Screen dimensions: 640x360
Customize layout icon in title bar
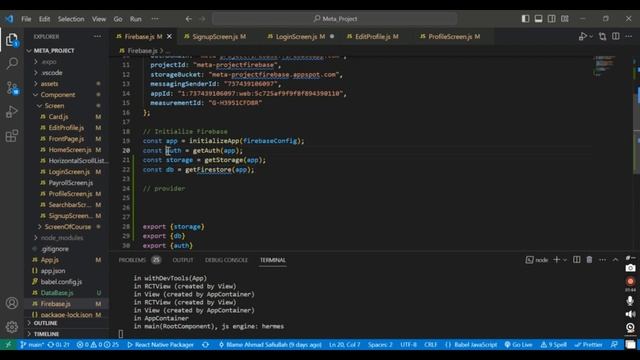click(564, 19)
